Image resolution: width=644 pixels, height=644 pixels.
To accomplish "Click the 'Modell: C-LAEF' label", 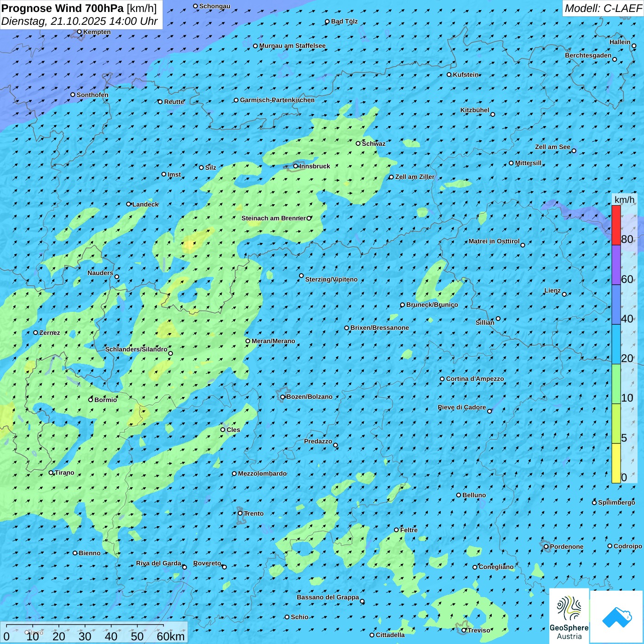I will 603,8.
